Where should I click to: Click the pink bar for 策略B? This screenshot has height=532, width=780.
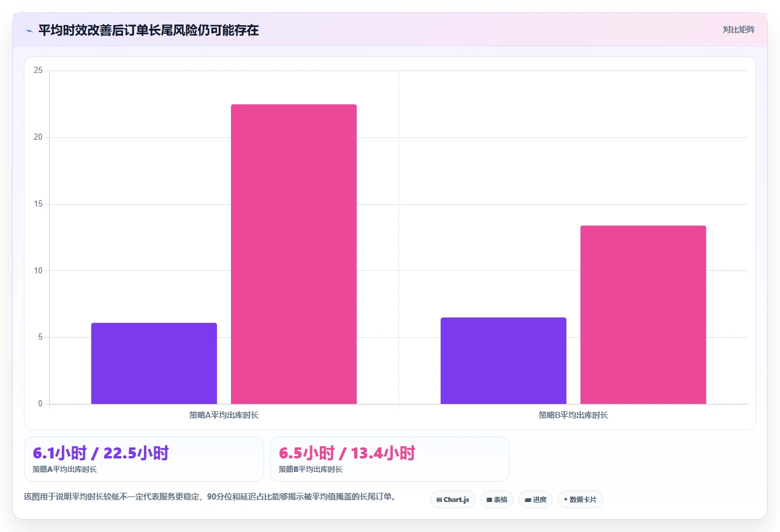[x=643, y=315]
